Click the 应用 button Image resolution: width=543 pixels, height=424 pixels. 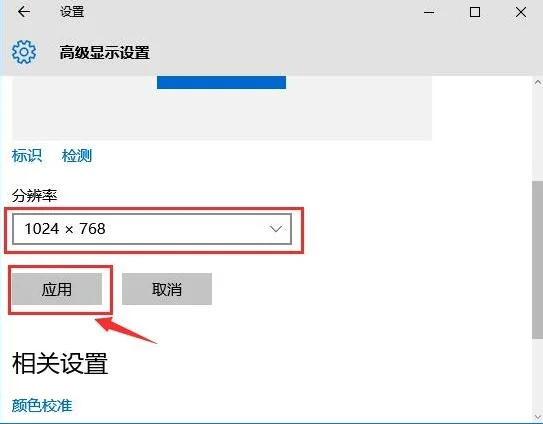(57, 289)
